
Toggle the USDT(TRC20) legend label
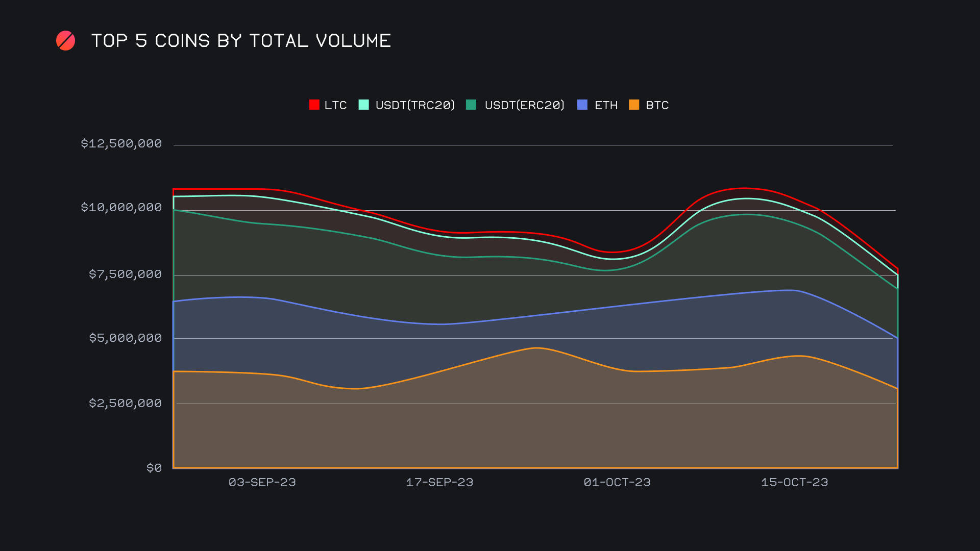click(415, 106)
